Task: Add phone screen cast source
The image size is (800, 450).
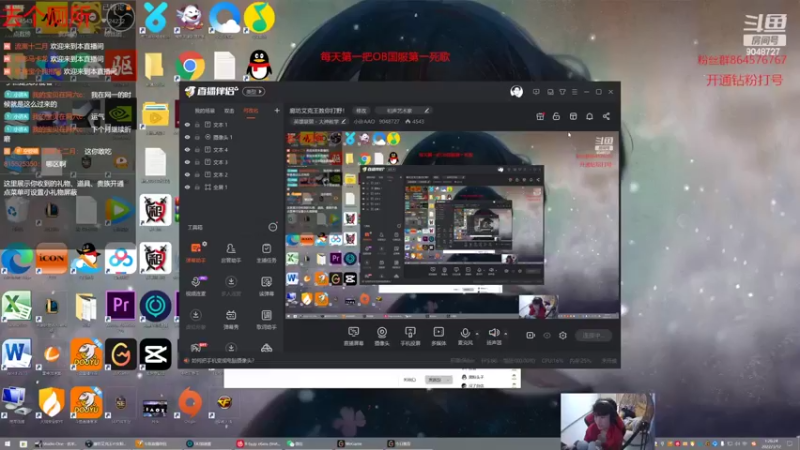Action: (x=410, y=336)
